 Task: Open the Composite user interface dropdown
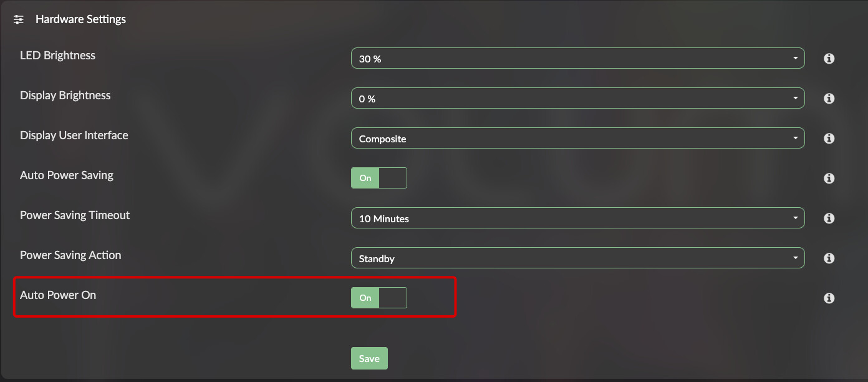[x=577, y=139]
